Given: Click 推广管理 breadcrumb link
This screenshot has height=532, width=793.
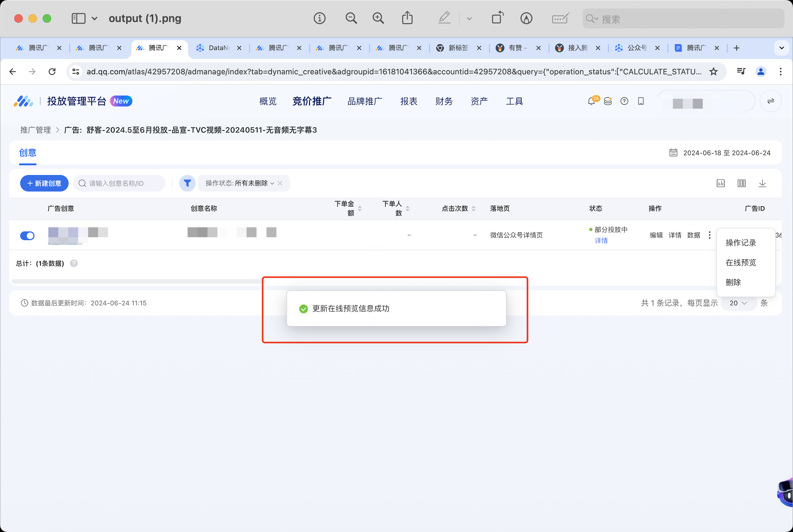Looking at the screenshot, I should (x=36, y=130).
